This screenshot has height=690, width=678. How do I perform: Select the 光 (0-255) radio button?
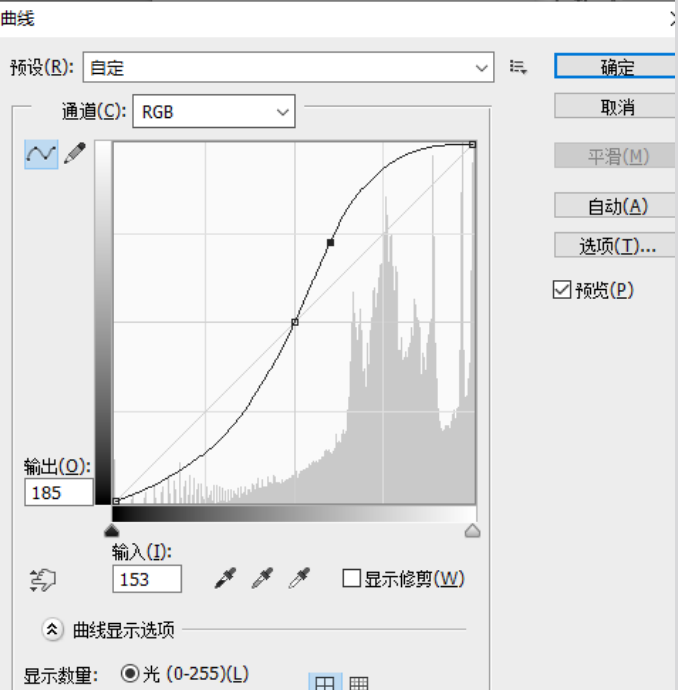coord(130,673)
